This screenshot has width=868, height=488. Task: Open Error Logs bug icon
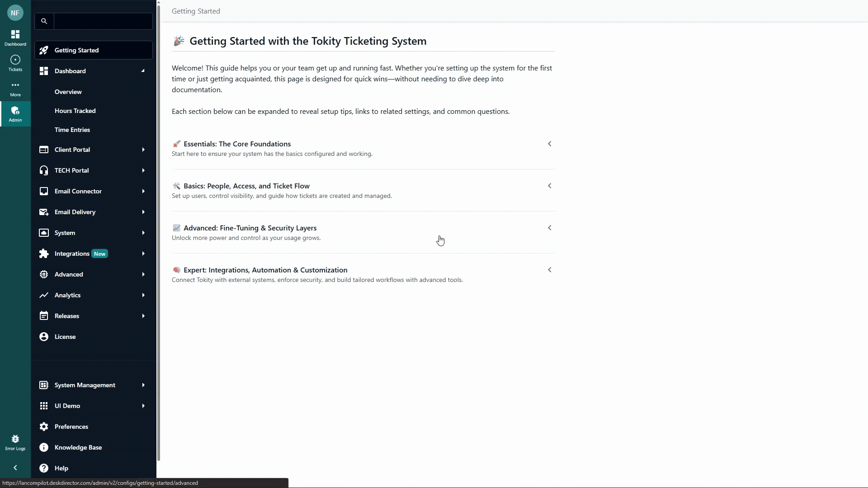pyautogui.click(x=15, y=442)
